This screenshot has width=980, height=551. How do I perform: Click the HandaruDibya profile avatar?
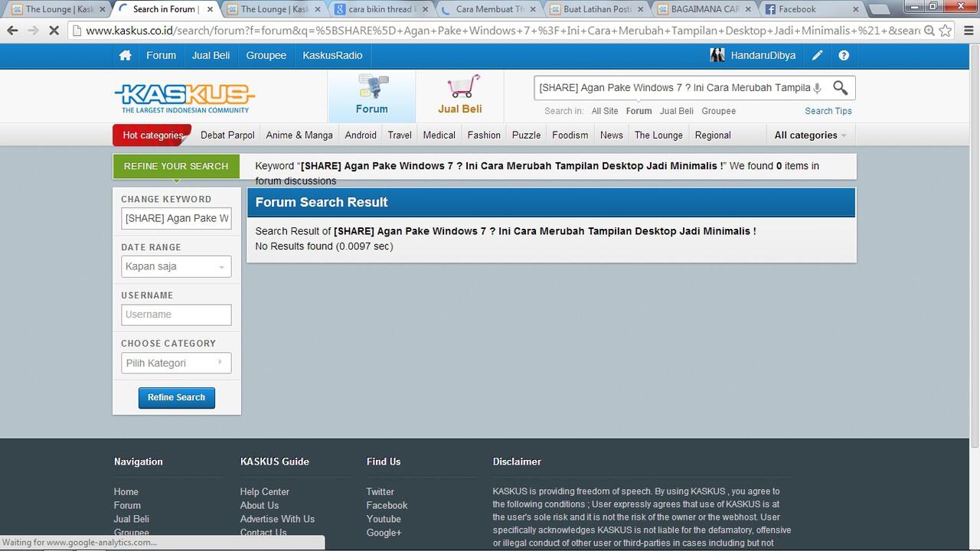coord(717,55)
